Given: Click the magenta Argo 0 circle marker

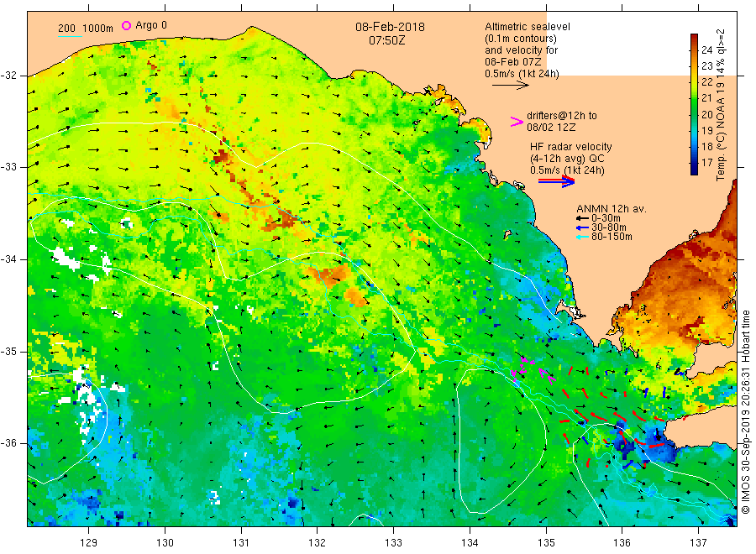Looking at the screenshot, I should click(x=126, y=25).
